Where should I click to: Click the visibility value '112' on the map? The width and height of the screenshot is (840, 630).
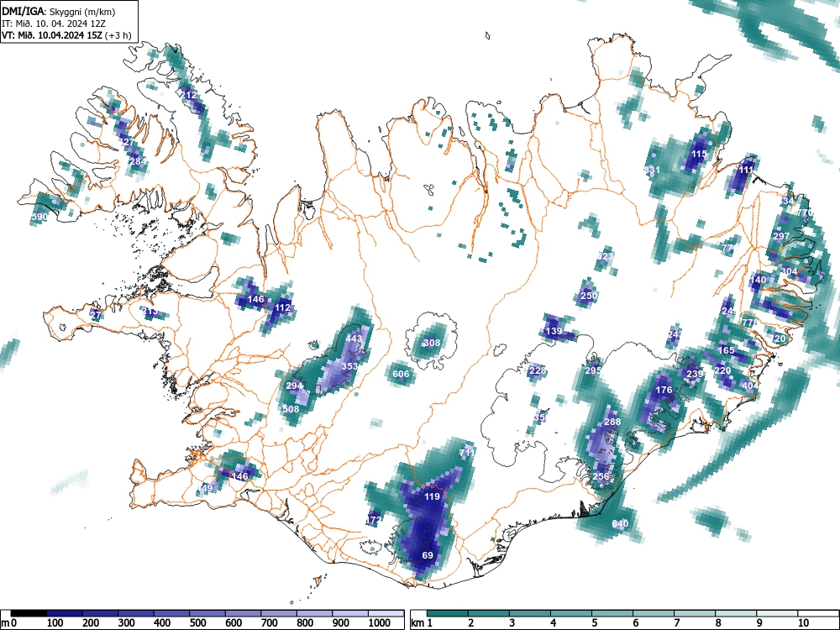pyautogui.click(x=282, y=308)
